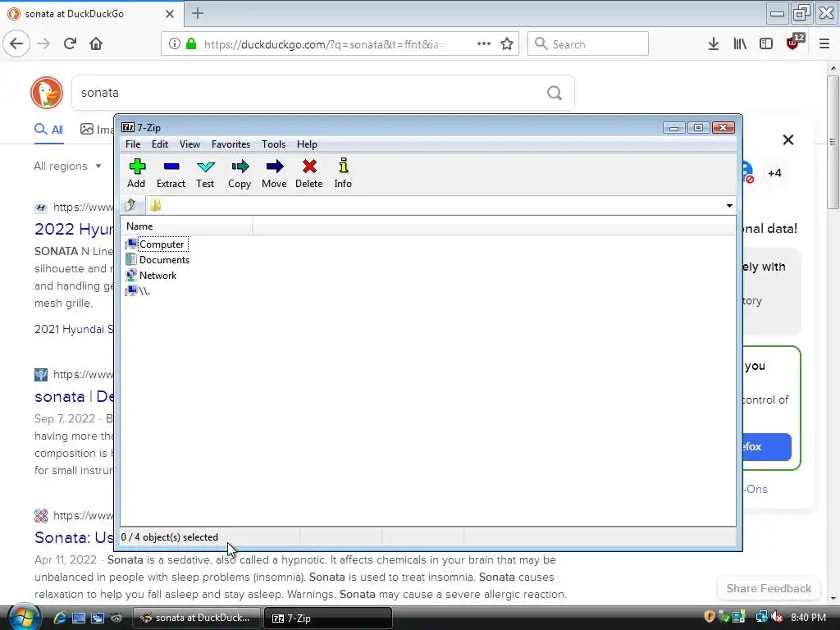Click the taskbar clock showing 8:40 PM

click(x=808, y=618)
